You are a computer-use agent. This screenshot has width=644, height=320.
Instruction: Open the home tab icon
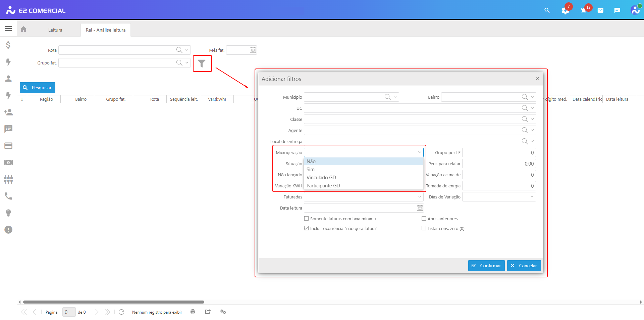click(23, 30)
